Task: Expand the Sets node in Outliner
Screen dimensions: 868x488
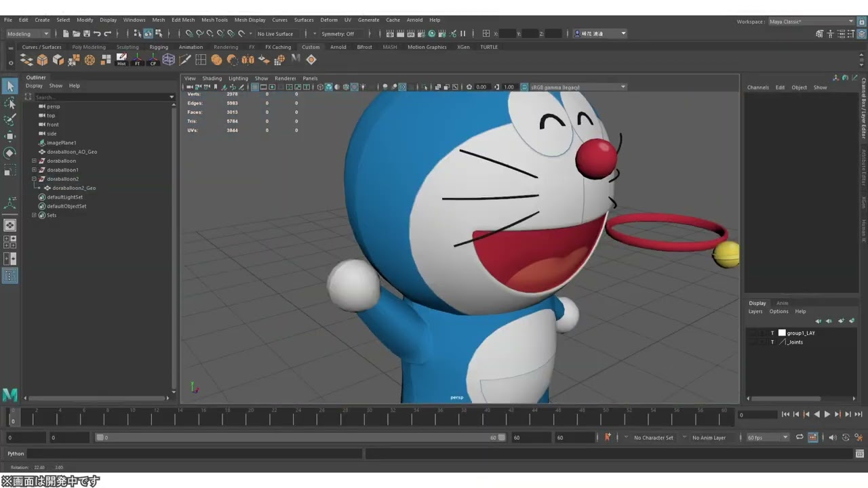Action: pyautogui.click(x=34, y=215)
